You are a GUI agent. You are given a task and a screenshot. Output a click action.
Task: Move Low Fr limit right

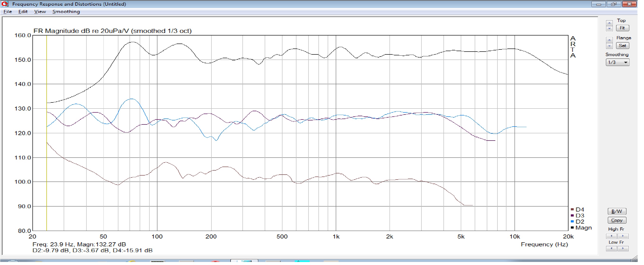[x=622, y=248]
